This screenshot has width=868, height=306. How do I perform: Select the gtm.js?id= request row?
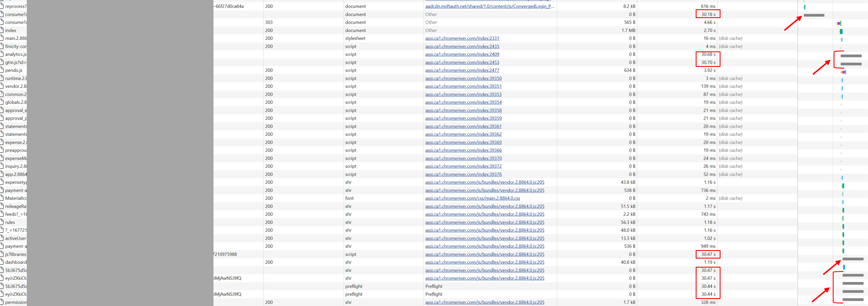[x=16, y=62]
